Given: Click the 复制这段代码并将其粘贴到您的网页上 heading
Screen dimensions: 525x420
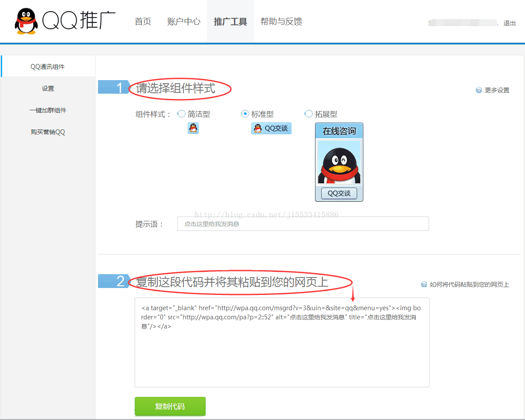Looking at the screenshot, I should (232, 282).
